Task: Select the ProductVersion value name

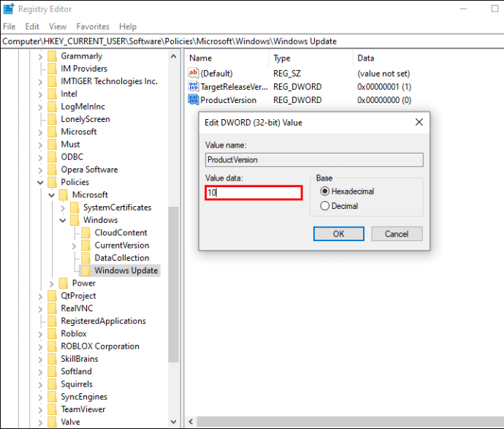Action: click(x=228, y=100)
